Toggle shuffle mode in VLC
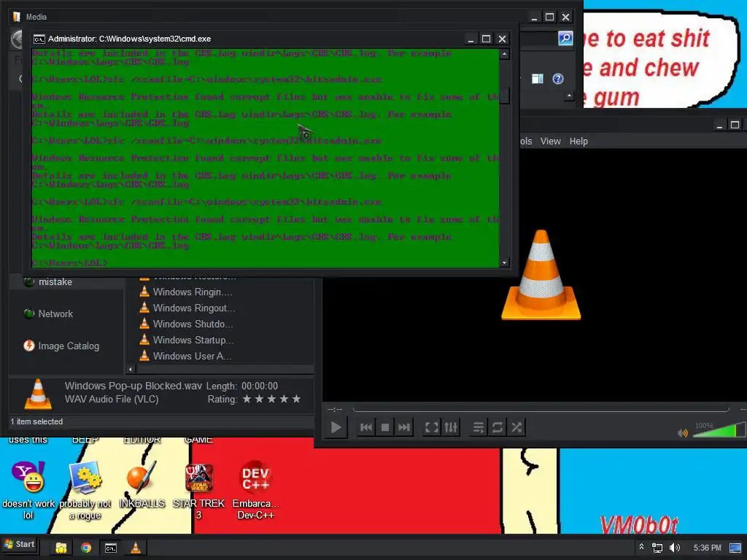Screen dimensions: 747x560 point(516,427)
